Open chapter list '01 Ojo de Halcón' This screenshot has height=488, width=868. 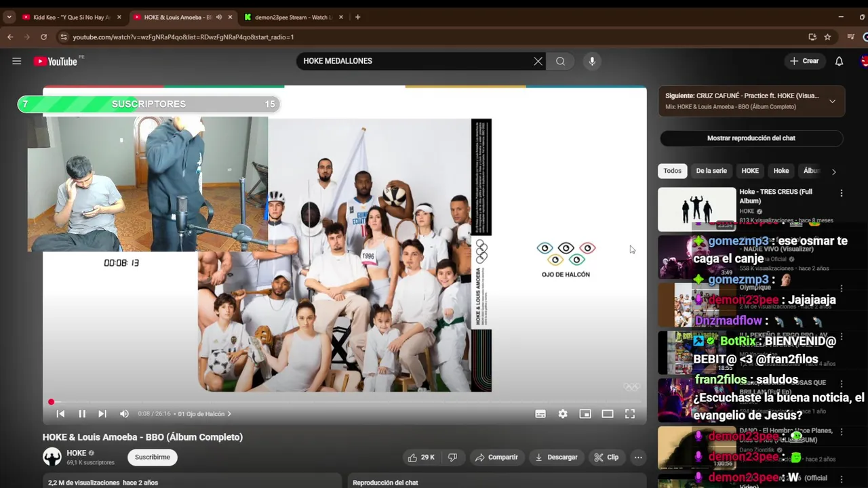point(204,413)
